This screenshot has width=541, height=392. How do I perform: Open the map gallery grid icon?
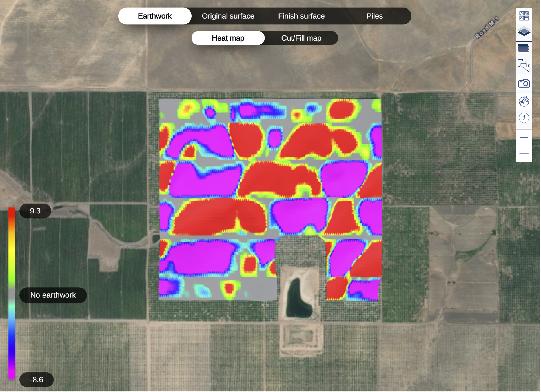(524, 16)
